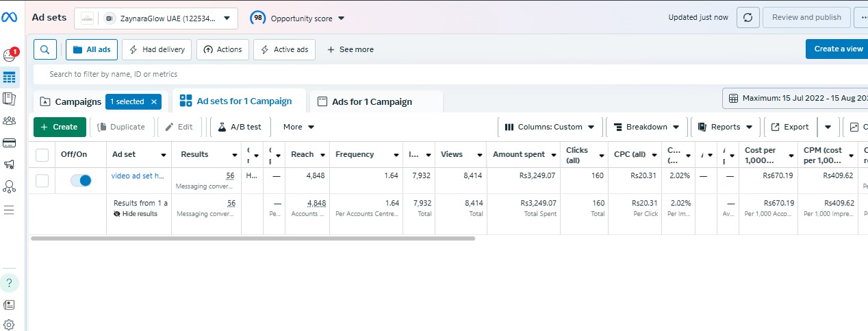Click the refresh data icon

coord(748,18)
